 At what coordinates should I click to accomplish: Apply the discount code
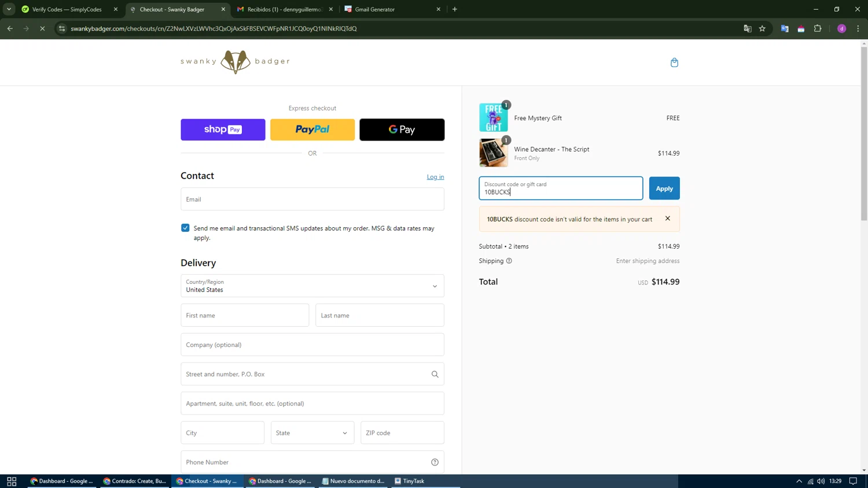tap(664, 188)
